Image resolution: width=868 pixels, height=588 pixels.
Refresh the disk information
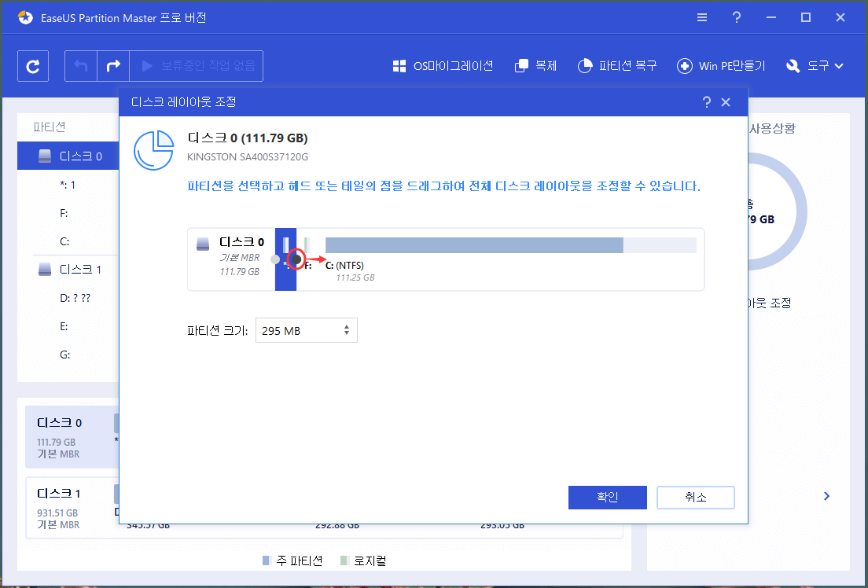pyautogui.click(x=32, y=65)
